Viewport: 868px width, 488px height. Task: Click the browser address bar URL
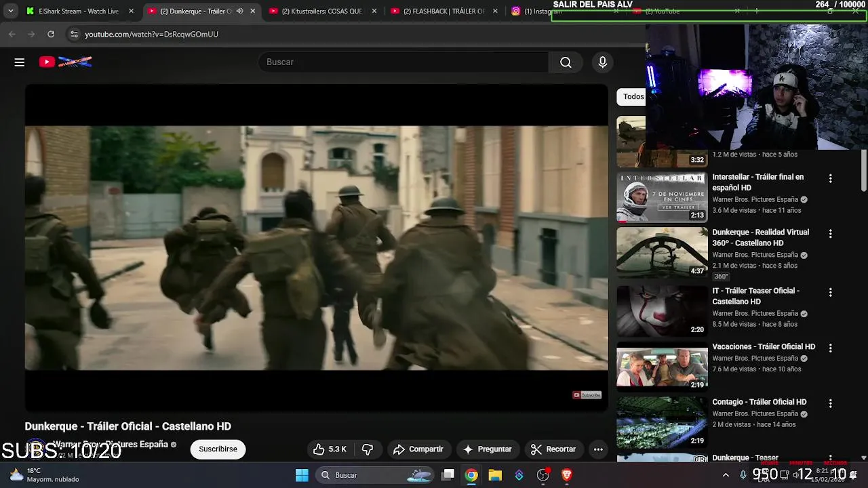[x=151, y=34]
